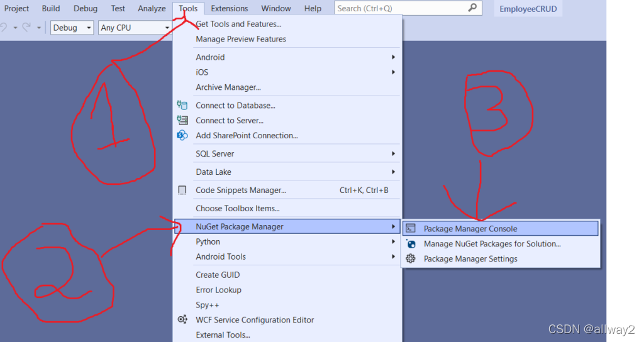644x342 pixels.
Task: Expand the Data Lake submenu
Action: [x=287, y=172]
